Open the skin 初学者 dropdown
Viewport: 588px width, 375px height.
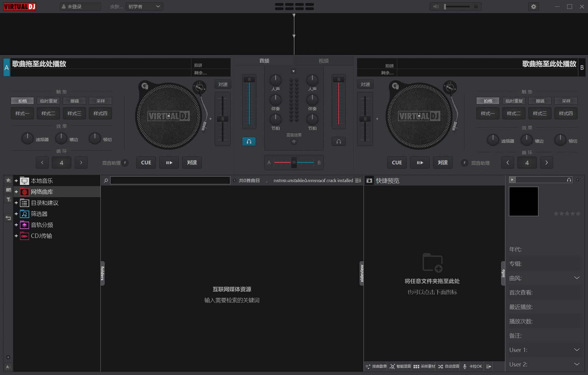click(x=144, y=6)
